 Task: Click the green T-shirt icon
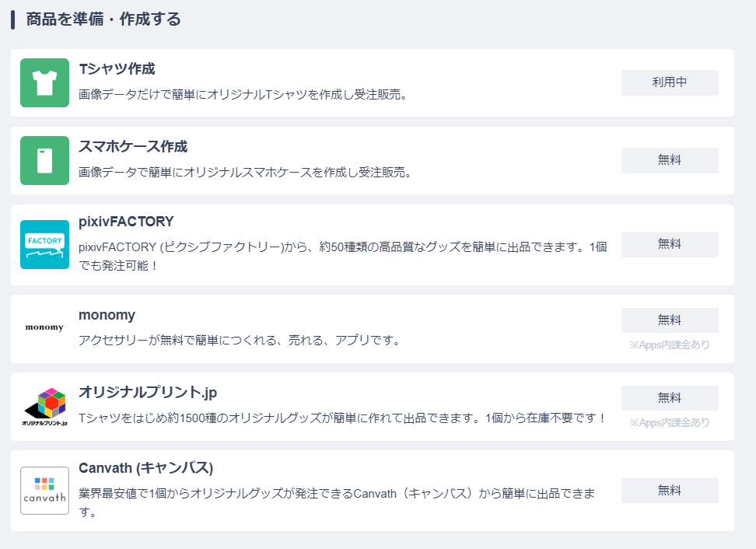[44, 83]
